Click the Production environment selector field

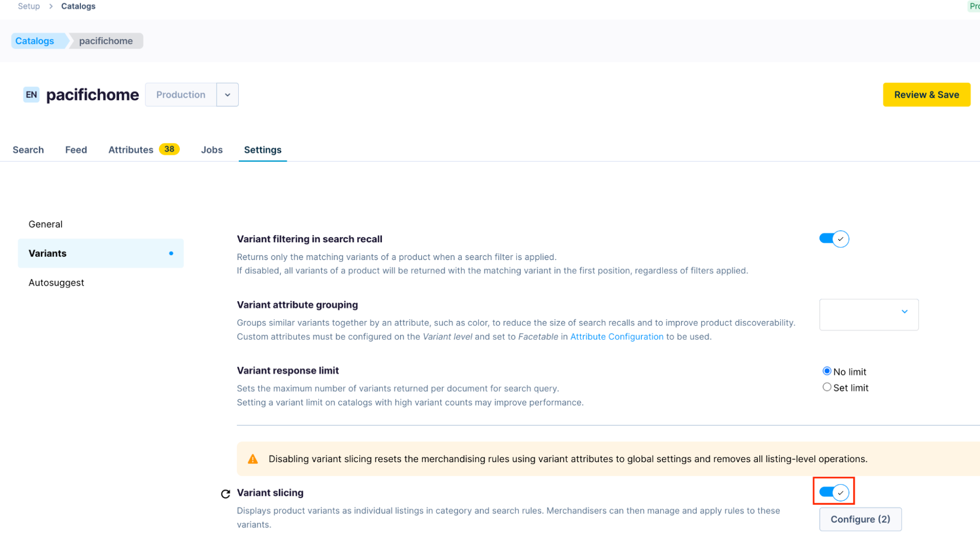click(181, 95)
